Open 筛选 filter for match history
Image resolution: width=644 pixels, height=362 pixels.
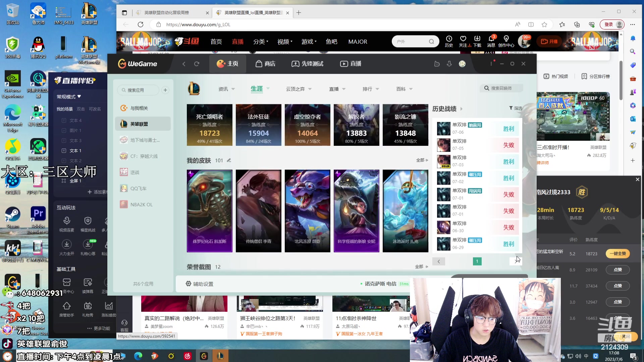coord(516,108)
